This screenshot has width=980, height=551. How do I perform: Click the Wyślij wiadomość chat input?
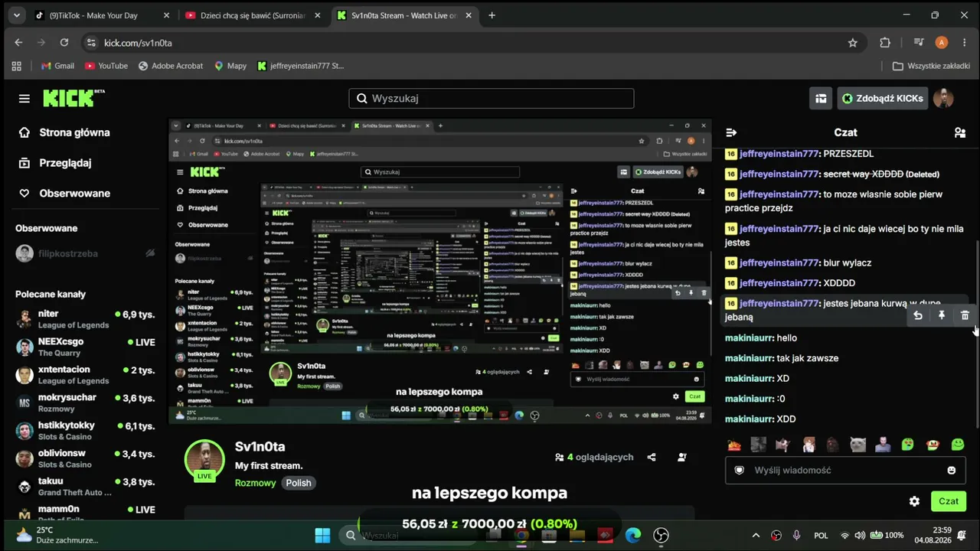pyautogui.click(x=845, y=470)
